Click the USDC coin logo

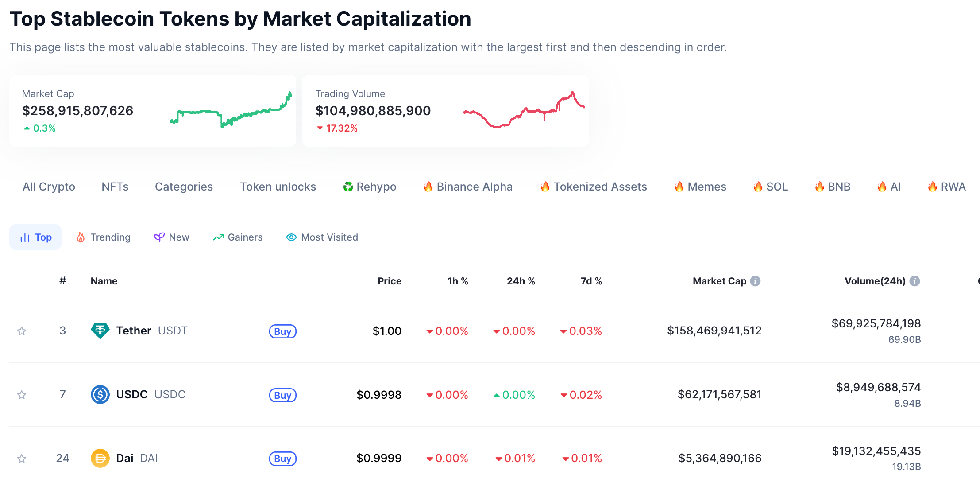point(100,394)
